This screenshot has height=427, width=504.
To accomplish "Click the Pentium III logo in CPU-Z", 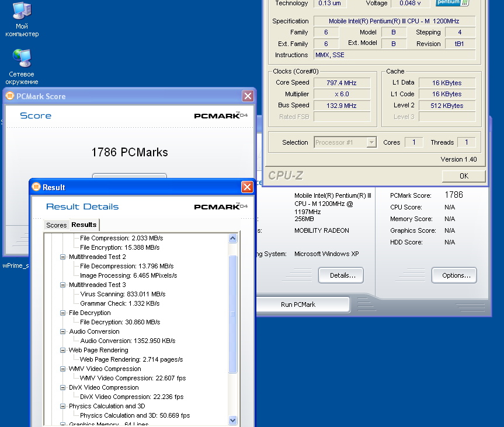I will pos(453,2).
